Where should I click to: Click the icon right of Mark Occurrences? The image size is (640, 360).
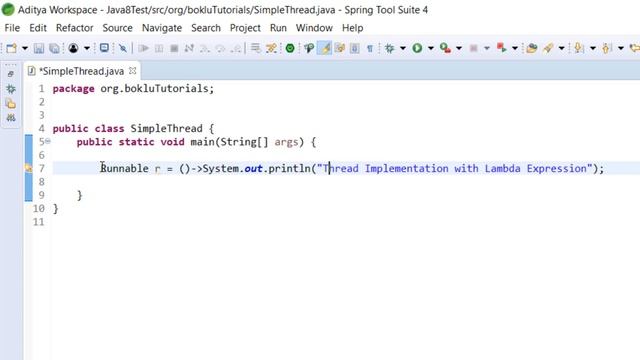point(340,49)
